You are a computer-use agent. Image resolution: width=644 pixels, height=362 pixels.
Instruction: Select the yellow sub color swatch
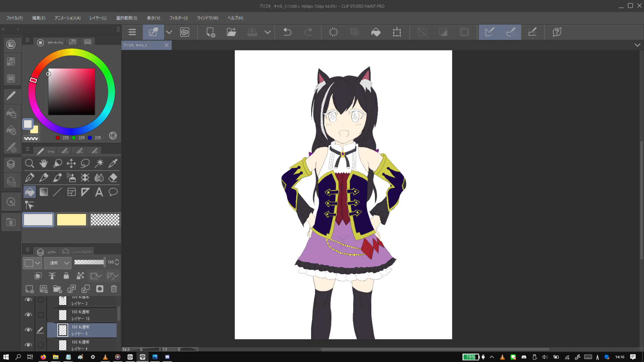coord(71,220)
